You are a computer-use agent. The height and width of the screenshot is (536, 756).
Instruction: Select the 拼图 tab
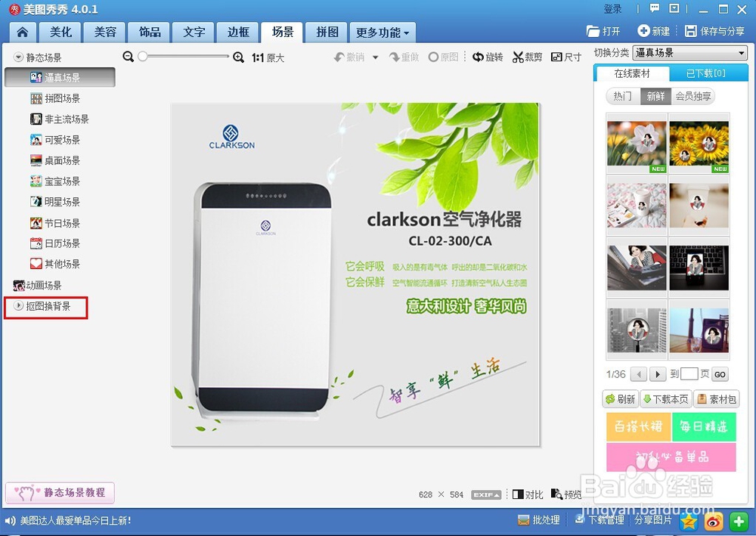tap(327, 33)
